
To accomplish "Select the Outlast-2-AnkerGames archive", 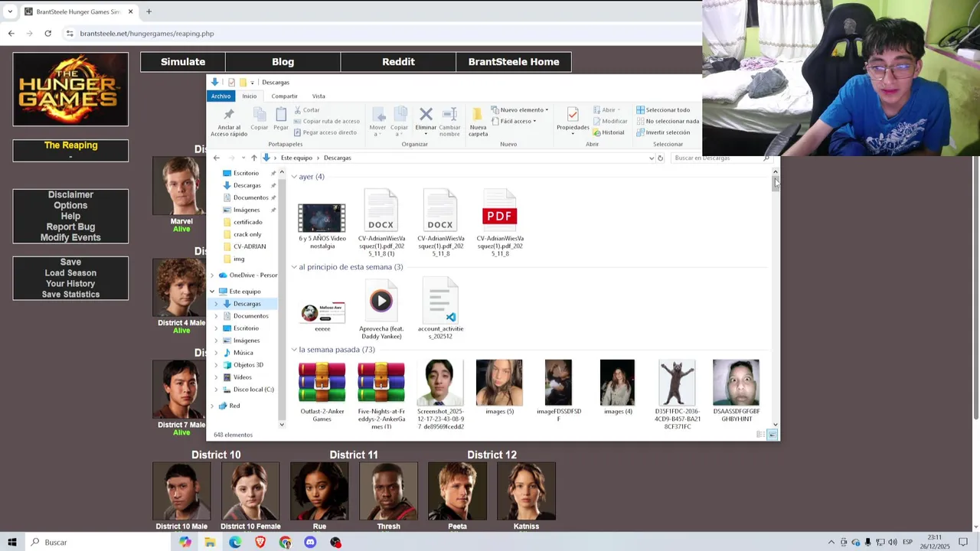I will (x=322, y=391).
